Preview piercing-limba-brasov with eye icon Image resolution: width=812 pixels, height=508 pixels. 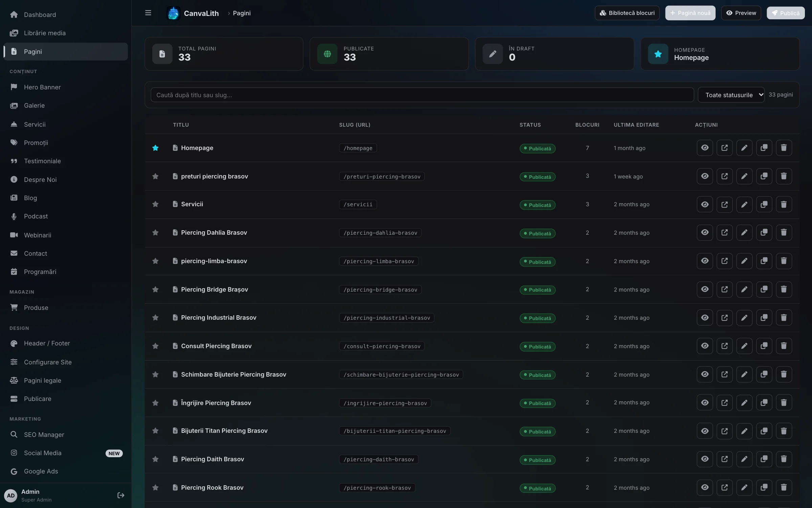pyautogui.click(x=705, y=261)
